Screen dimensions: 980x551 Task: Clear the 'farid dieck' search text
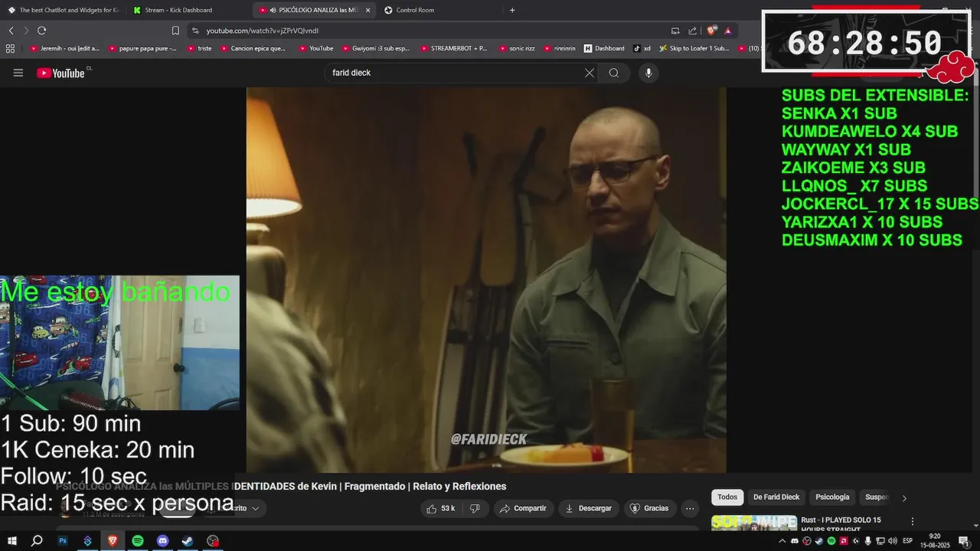pos(589,73)
